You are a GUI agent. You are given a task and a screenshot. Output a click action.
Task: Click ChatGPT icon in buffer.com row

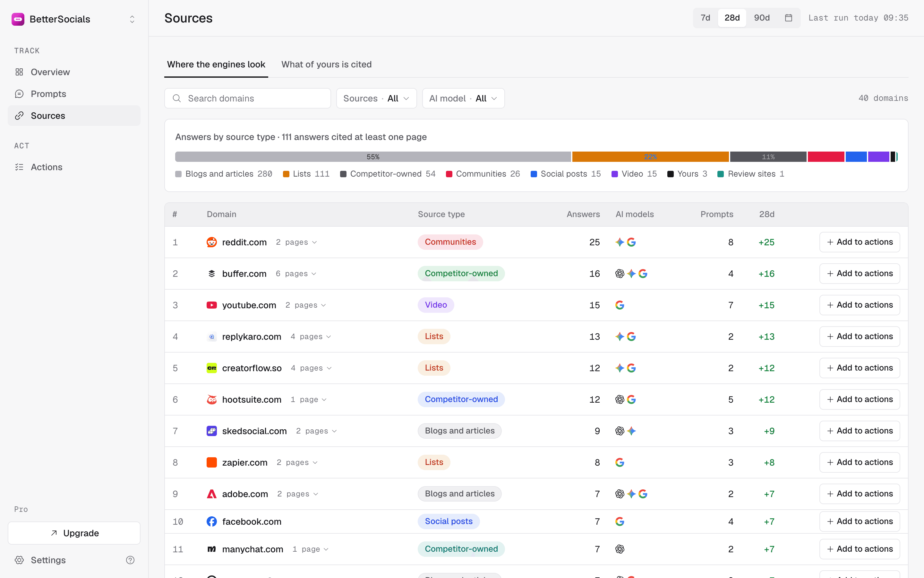tap(620, 274)
